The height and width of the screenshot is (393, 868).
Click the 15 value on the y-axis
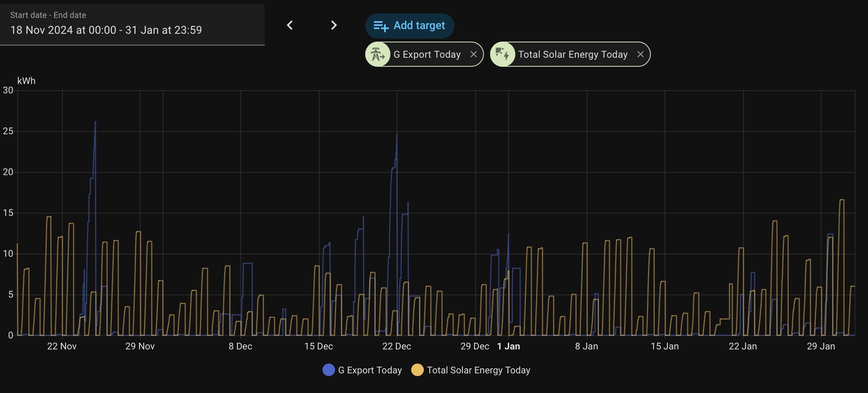[x=8, y=213]
